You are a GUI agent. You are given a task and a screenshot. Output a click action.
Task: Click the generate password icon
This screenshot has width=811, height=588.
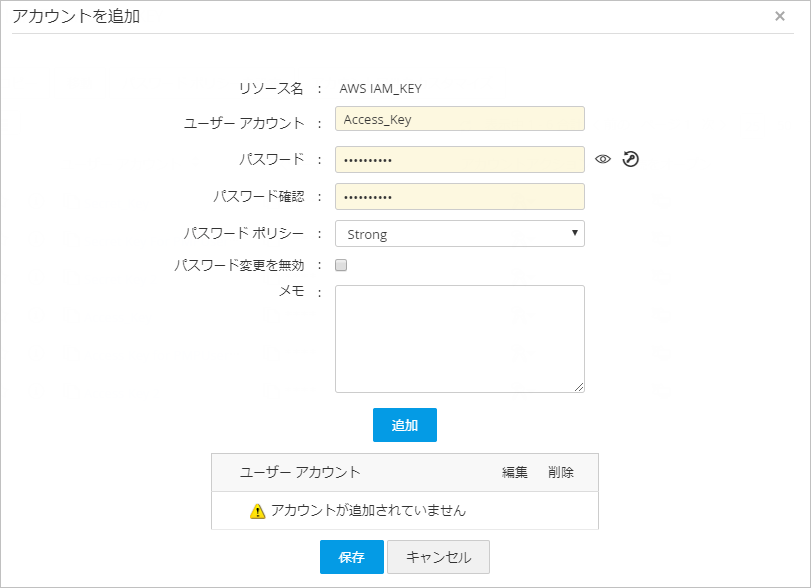[630, 159]
